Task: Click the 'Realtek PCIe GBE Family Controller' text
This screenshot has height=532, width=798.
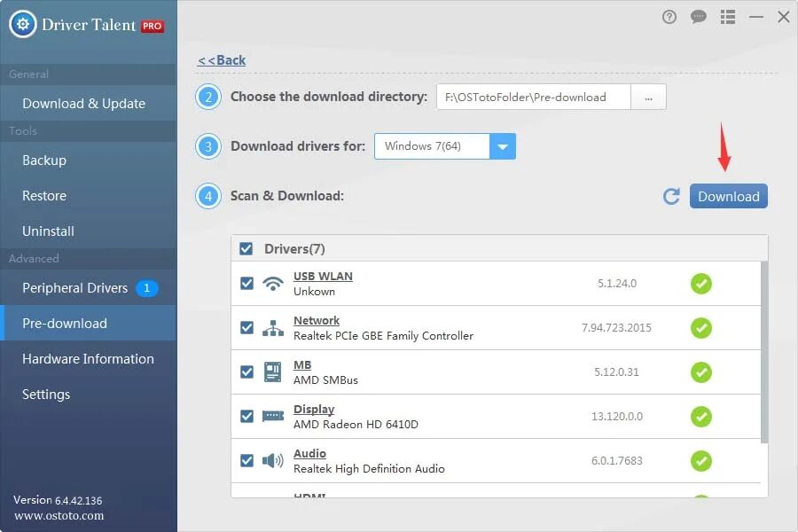Action: click(x=383, y=336)
